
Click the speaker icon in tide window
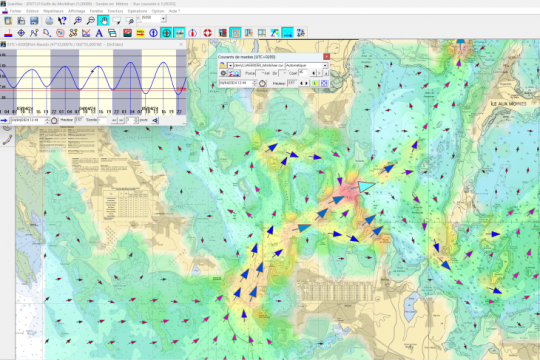pos(155,120)
